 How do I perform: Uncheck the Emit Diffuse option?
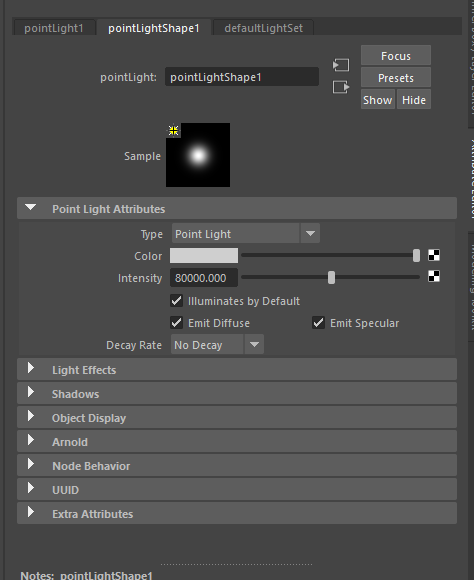(x=177, y=323)
